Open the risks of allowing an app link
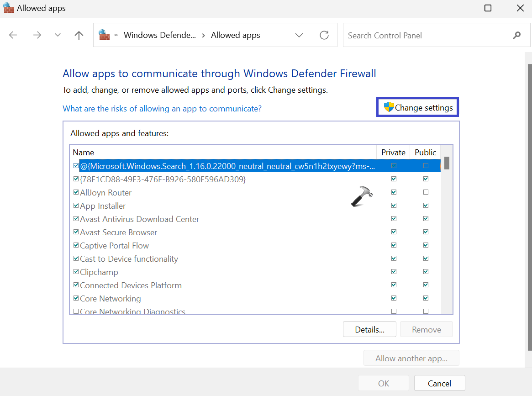 [162, 108]
